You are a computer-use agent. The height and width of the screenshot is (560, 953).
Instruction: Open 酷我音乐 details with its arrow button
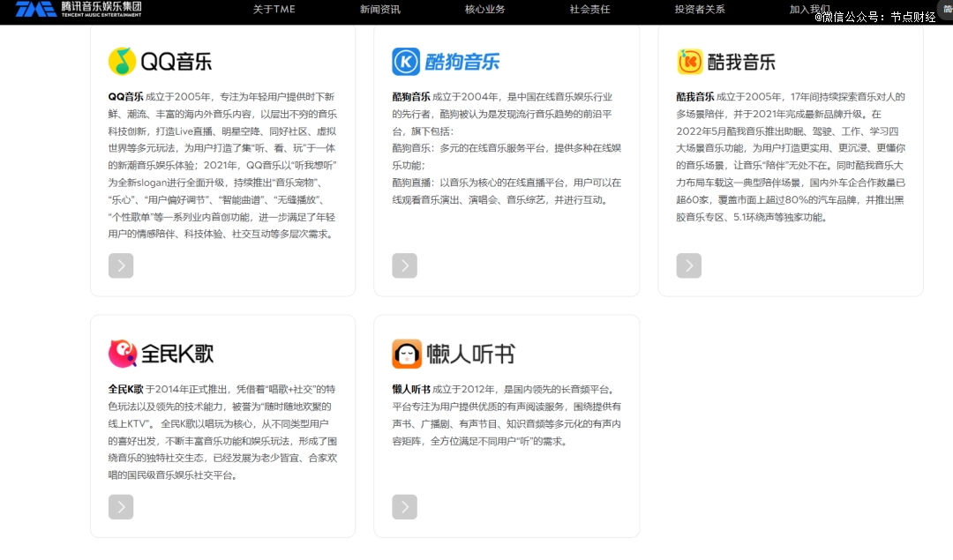pos(689,265)
